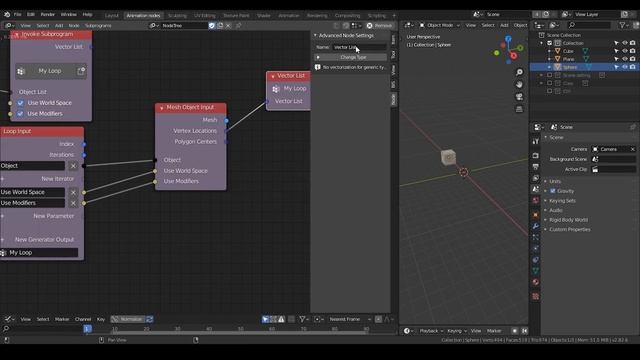Click the blue Z axis on navigation gizmo
The width and height of the screenshot is (640, 360).
[x=508, y=39]
